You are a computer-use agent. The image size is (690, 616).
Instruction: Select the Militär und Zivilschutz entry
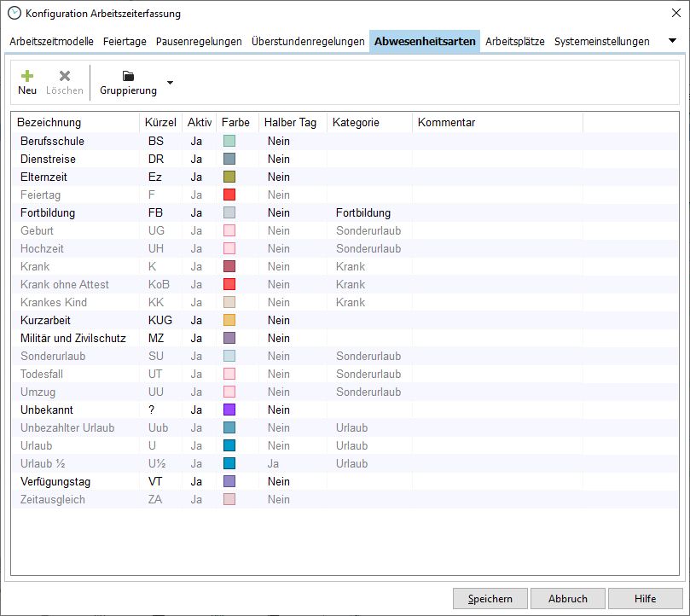tap(72, 338)
